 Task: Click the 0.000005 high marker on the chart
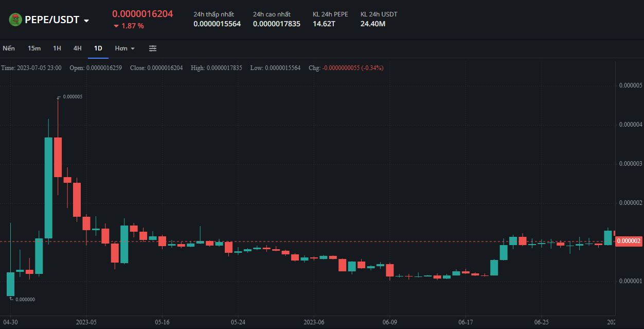[x=73, y=97]
